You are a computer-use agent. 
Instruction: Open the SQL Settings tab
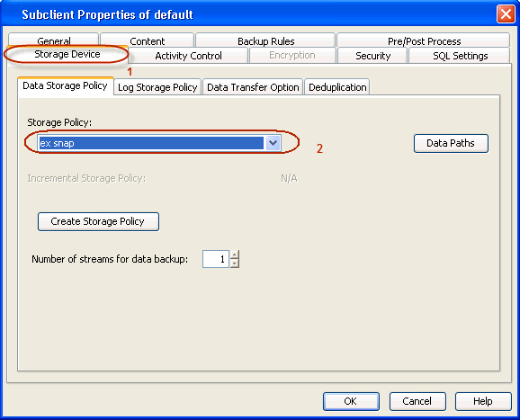tap(460, 56)
